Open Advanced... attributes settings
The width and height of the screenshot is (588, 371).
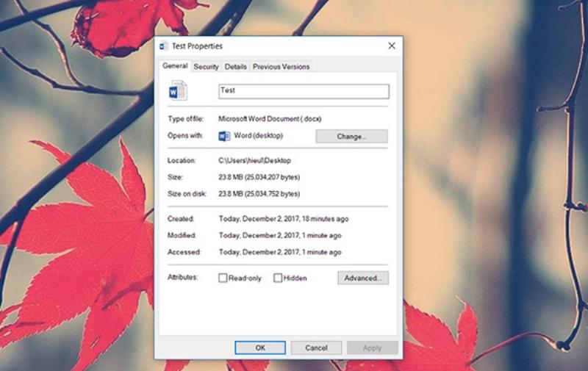coord(363,278)
